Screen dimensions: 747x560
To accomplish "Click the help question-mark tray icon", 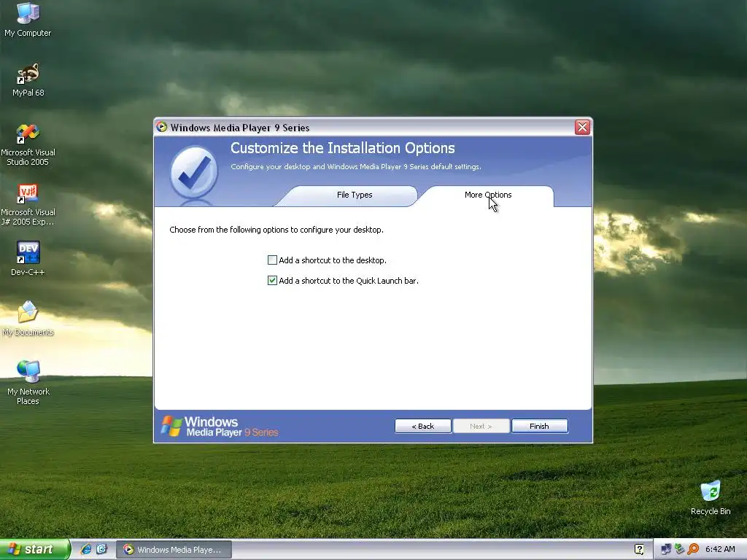I will click(639, 549).
